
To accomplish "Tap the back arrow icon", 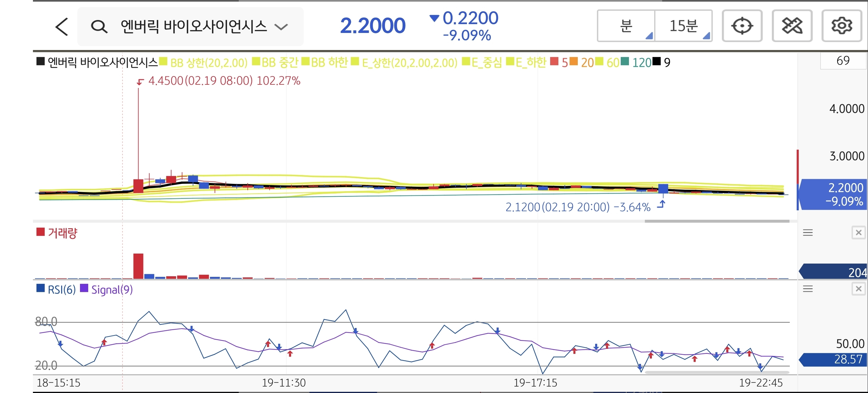I will 62,27.
